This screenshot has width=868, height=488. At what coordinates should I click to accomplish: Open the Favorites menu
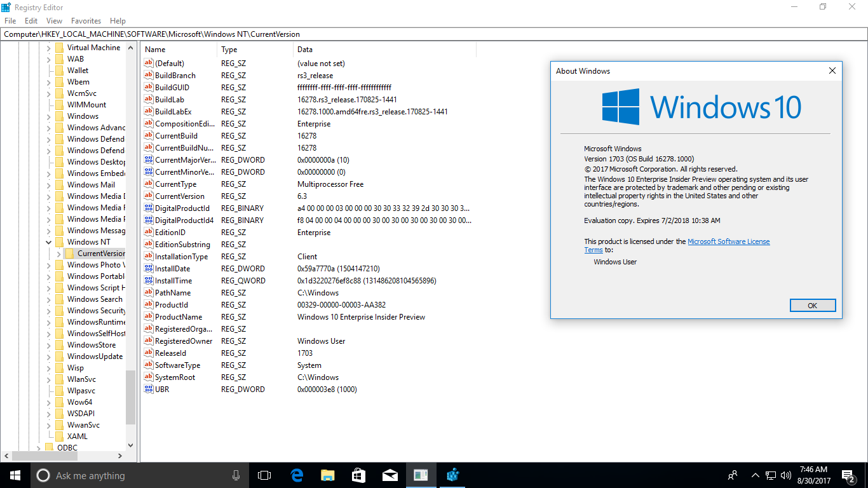[86, 20]
